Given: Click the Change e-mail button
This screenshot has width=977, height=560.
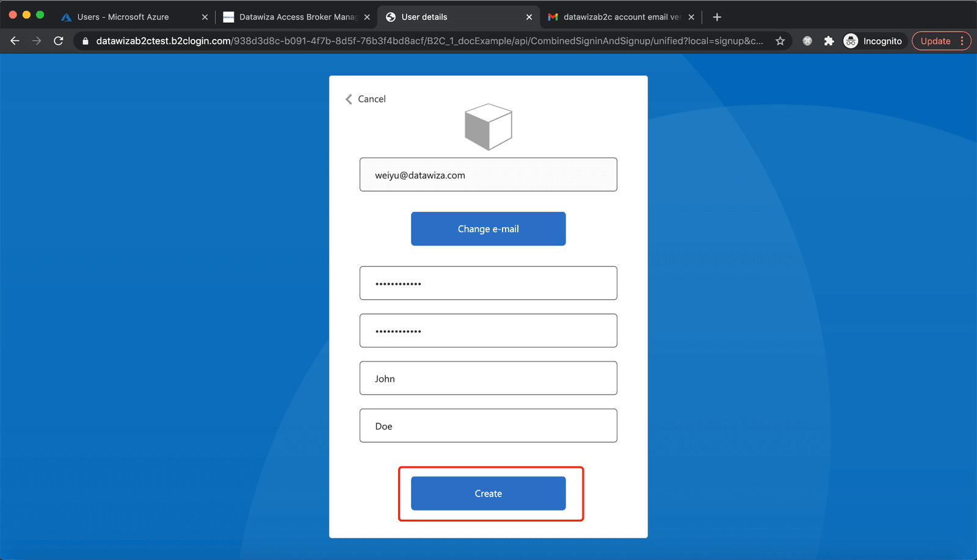Looking at the screenshot, I should coord(488,229).
